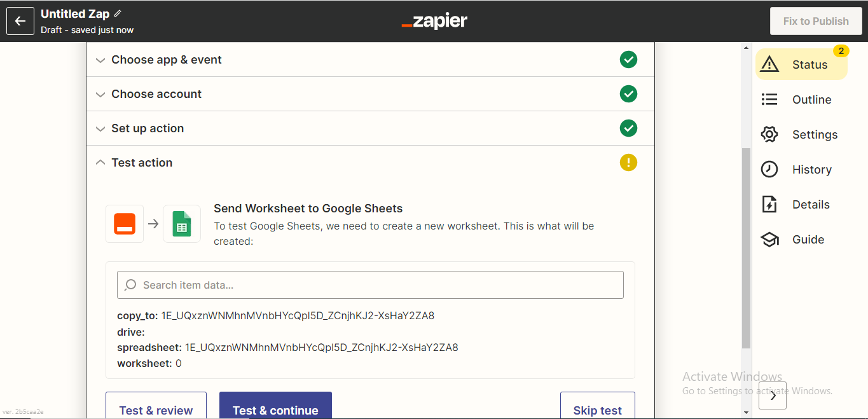Focus the Search item data field

tap(370, 285)
